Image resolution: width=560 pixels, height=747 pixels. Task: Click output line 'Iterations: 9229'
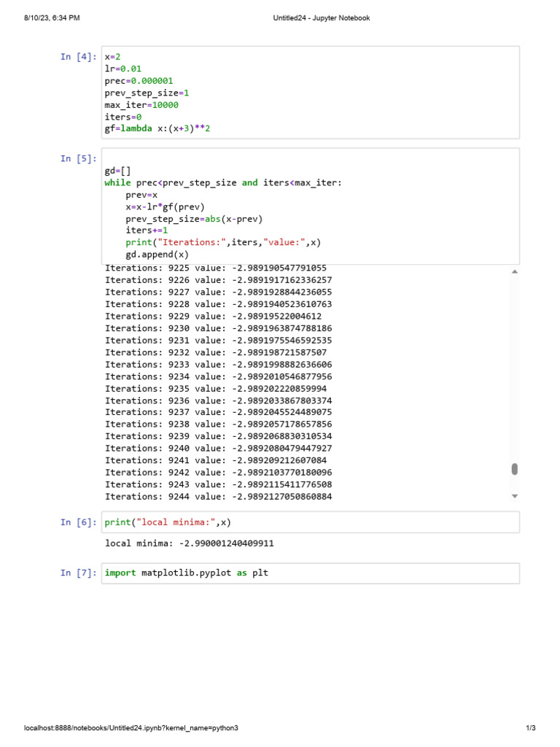214,317
